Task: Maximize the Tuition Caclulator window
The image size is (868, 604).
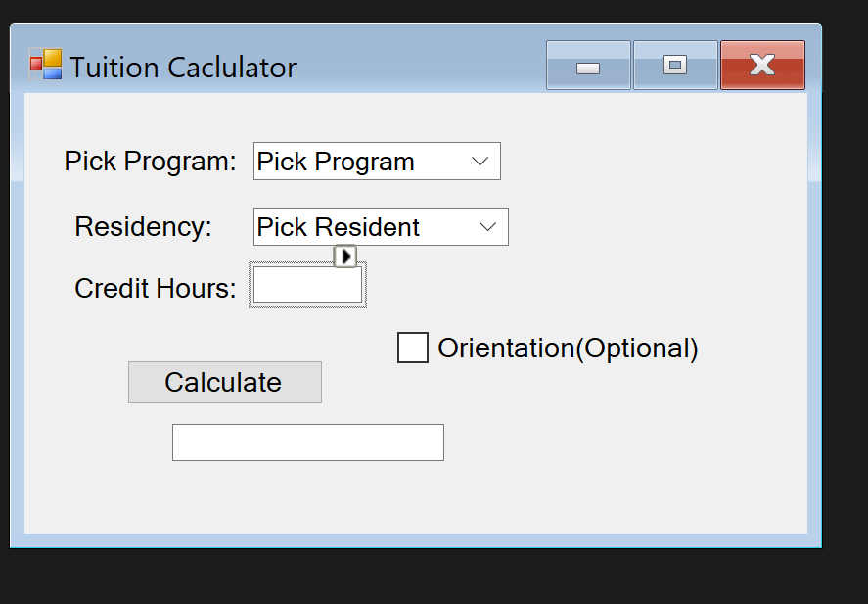Action: 675,65
